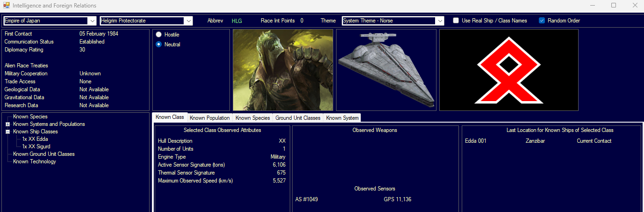644x212 pixels.
Task: Select Known Species in the tree
Action: 30,117
